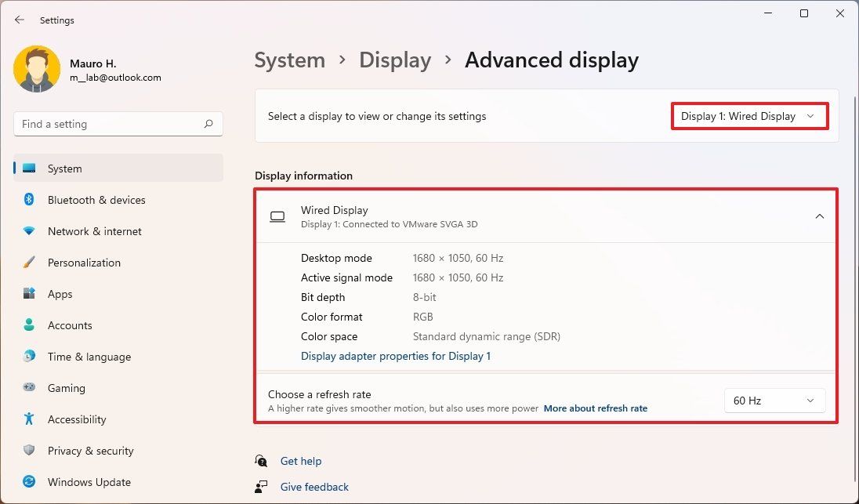Go to Accounts settings
Screen dimensions: 859x504
tap(70, 325)
